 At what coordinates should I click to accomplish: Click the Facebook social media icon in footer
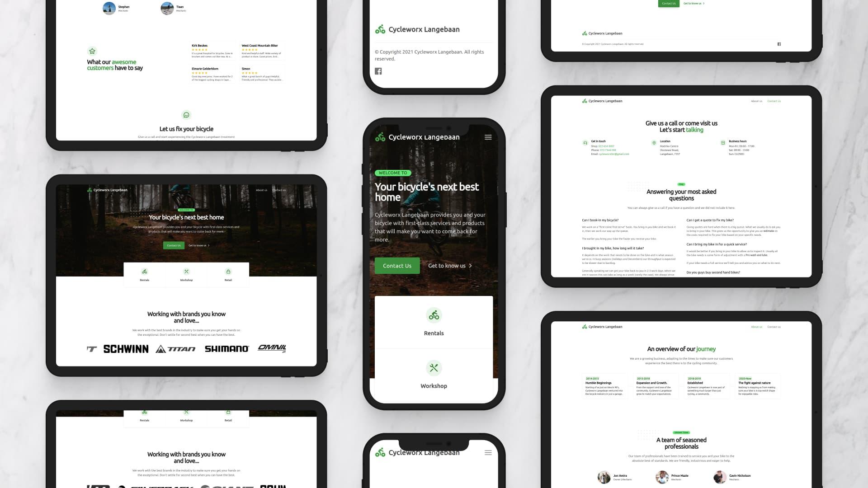click(x=378, y=71)
